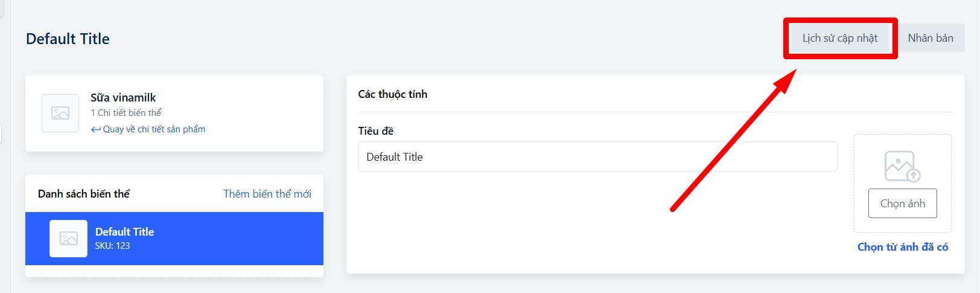This screenshot has width=980, height=293.
Task: Click the SKU: 123 label in variant row
Action: coord(112,246)
